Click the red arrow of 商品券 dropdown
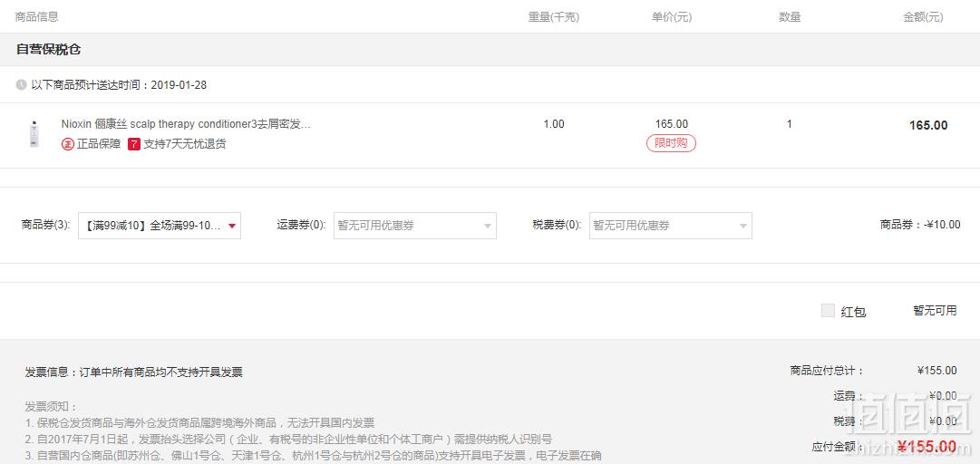 pos(232,226)
